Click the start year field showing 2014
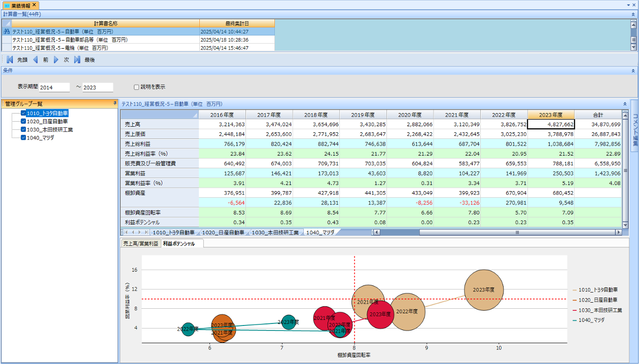Screen dimensions: 639x364 54,88
